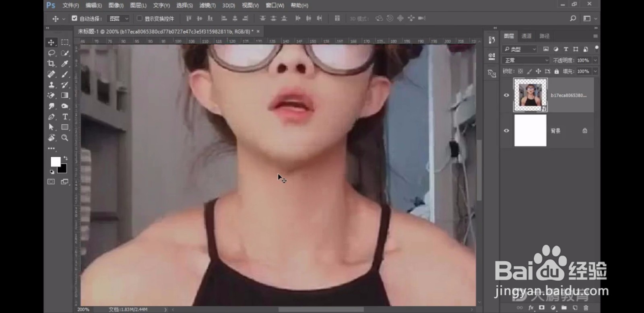Open the Move tool preset picker arrow

64,19
